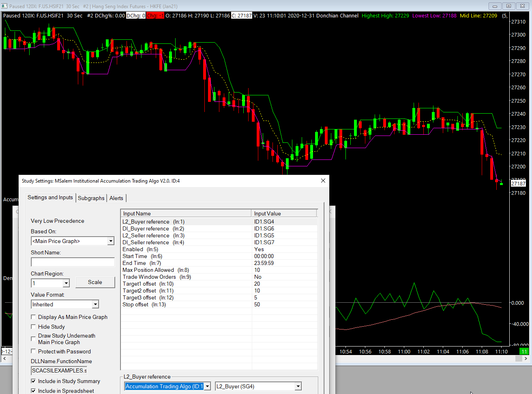Click the chart window title bar icon
532x394 pixels.
(4, 6)
